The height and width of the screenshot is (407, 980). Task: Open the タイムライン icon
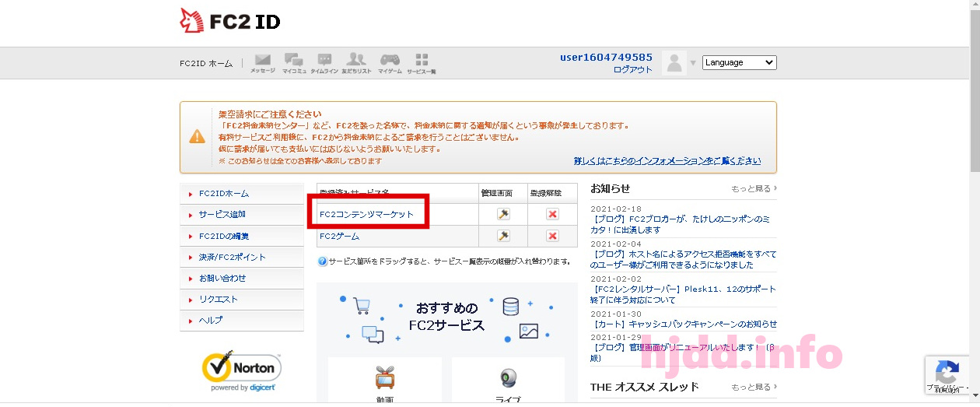pos(324,63)
